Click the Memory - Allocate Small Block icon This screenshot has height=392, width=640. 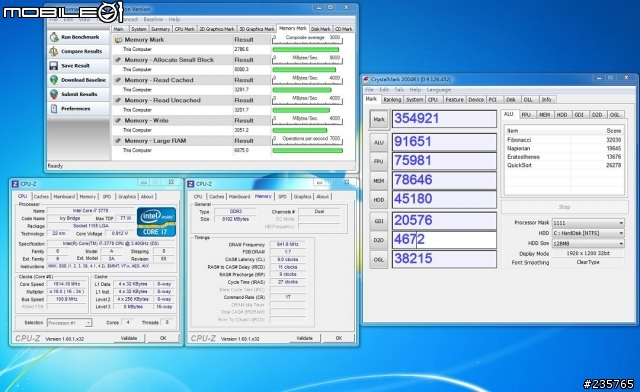tap(118, 60)
